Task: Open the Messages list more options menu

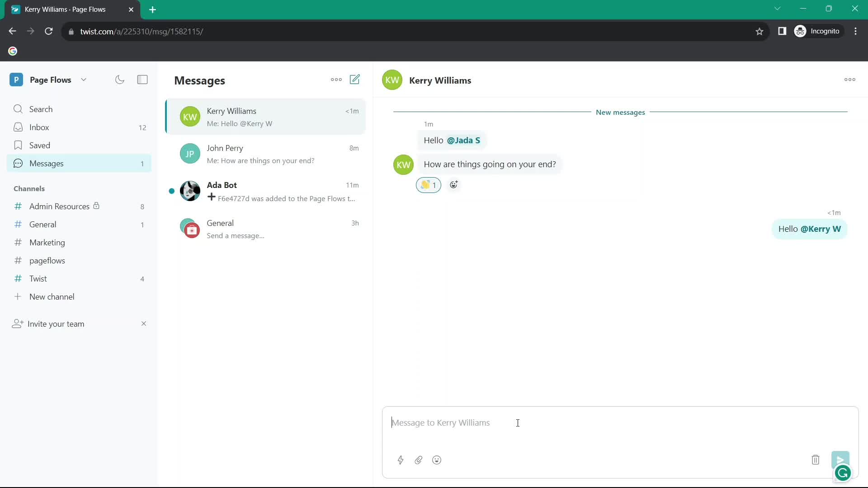Action: [336, 80]
